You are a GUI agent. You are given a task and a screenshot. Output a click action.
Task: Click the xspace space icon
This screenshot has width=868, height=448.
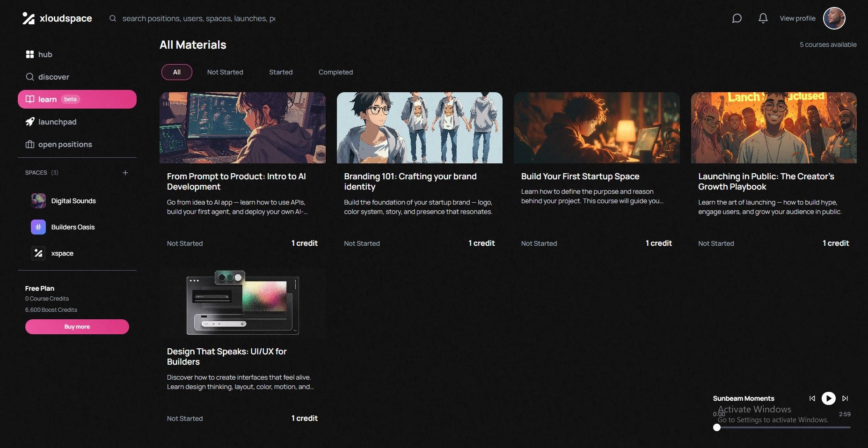38,253
